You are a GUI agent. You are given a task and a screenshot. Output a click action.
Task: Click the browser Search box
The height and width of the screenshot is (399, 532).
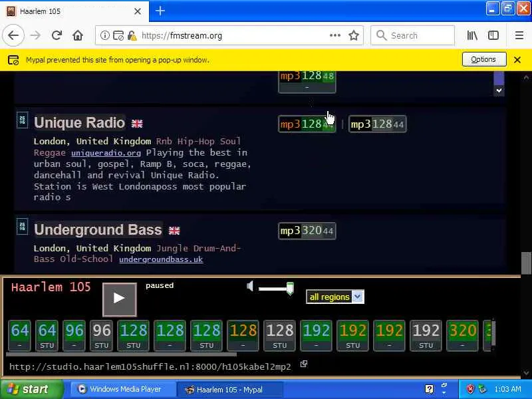pyautogui.click(x=412, y=35)
